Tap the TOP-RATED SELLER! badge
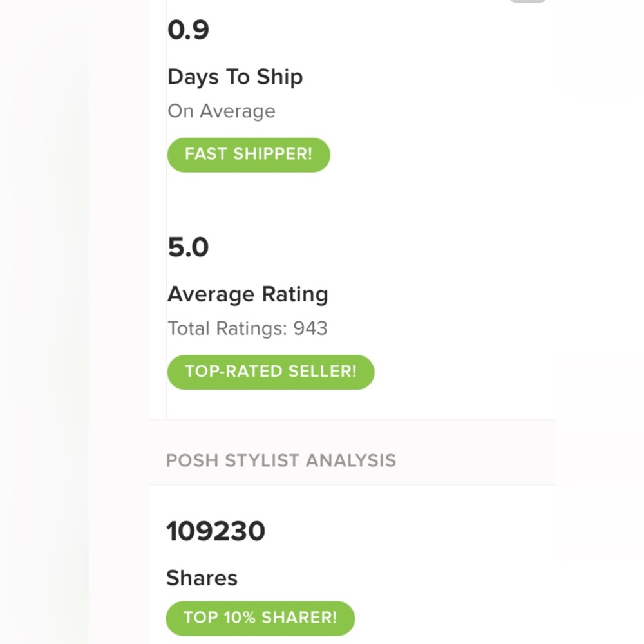644x644 pixels. click(x=270, y=372)
